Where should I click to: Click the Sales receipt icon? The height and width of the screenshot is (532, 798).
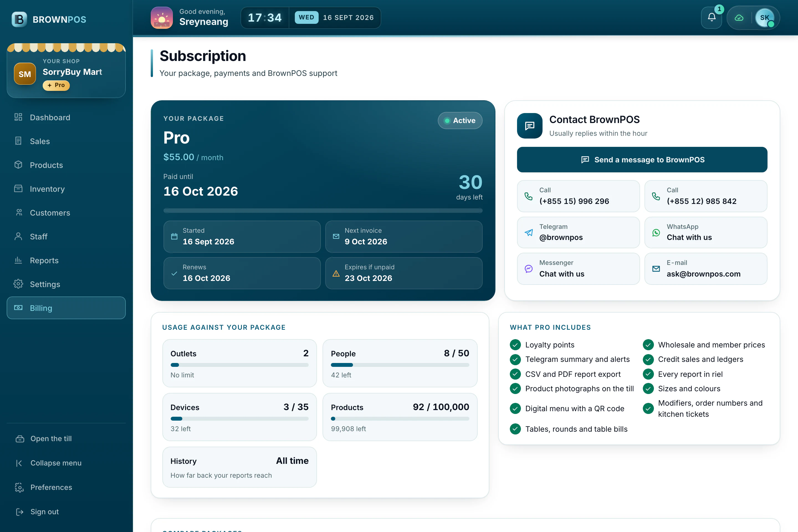18,141
